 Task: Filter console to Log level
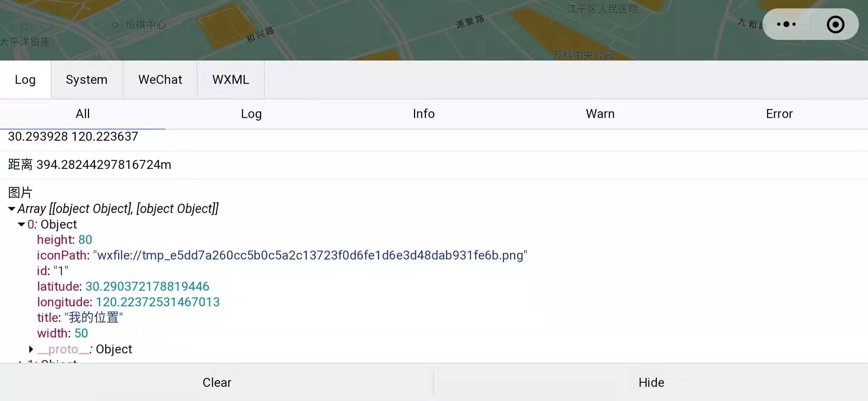pyautogui.click(x=251, y=114)
